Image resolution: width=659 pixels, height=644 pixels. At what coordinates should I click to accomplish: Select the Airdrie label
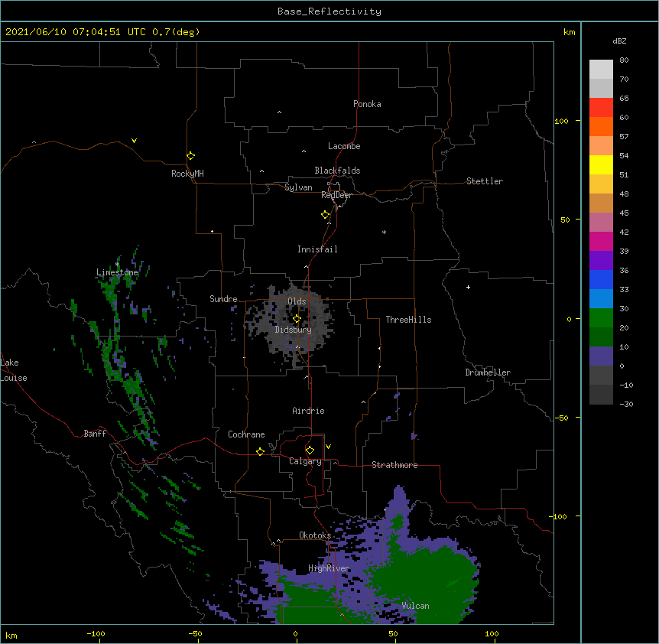click(309, 411)
